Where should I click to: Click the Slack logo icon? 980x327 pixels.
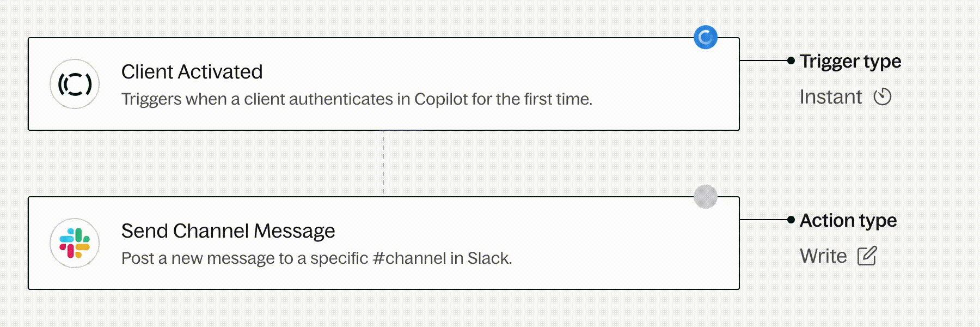(75, 243)
